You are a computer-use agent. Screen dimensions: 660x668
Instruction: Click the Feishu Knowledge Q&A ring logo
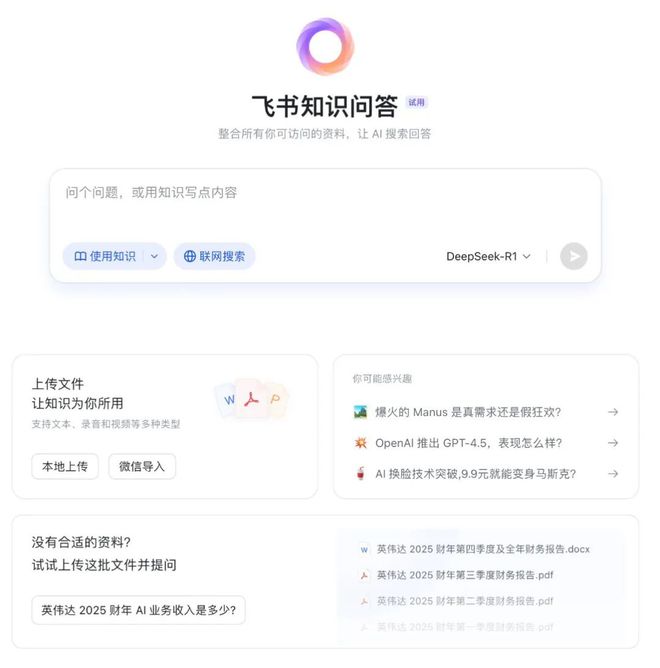pos(325,46)
